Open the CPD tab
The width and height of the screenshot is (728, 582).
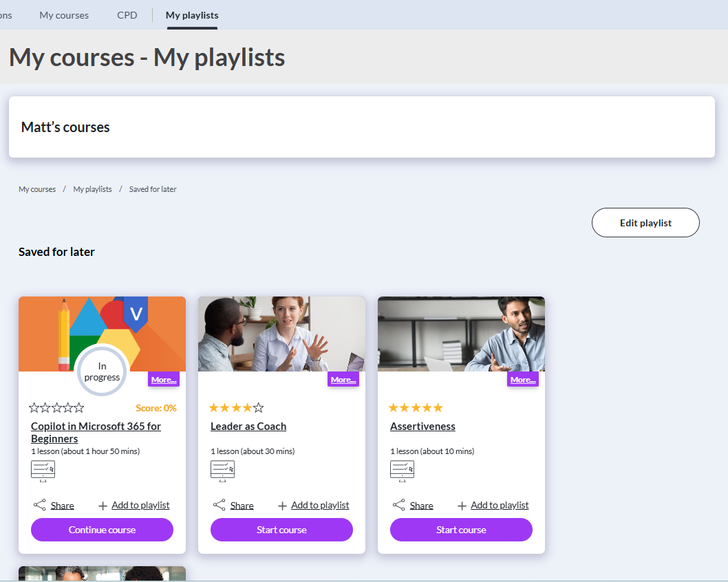tap(127, 15)
